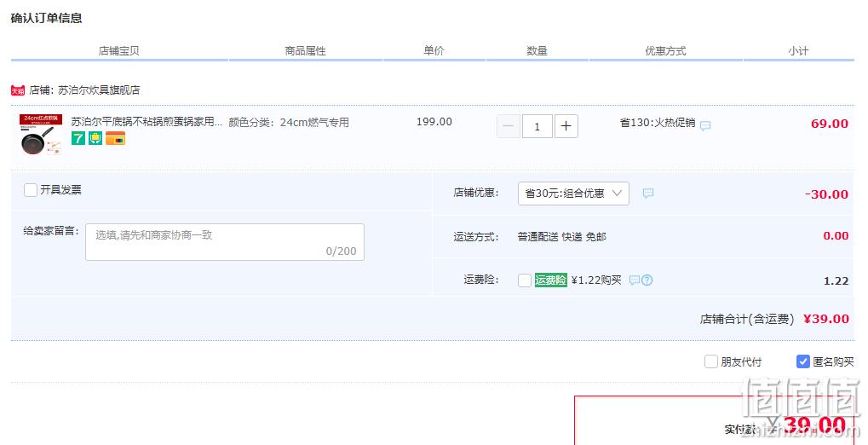Screen dimensions: 868x445
Task: Click the green shield guarantee icon
Action: tap(95, 138)
